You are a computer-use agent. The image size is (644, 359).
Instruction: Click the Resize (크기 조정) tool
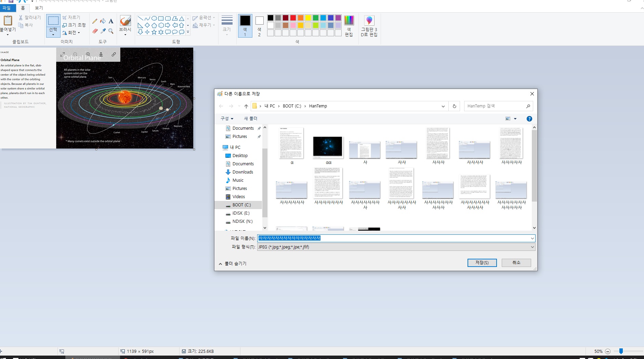74,25
